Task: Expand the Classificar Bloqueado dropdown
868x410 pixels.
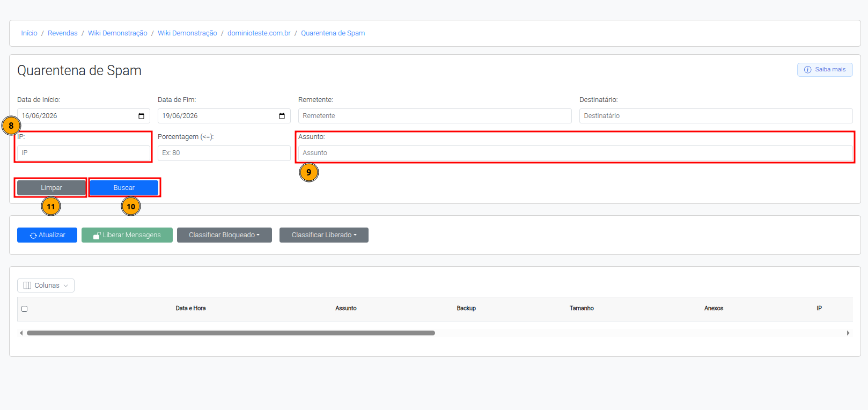Action: (x=224, y=235)
